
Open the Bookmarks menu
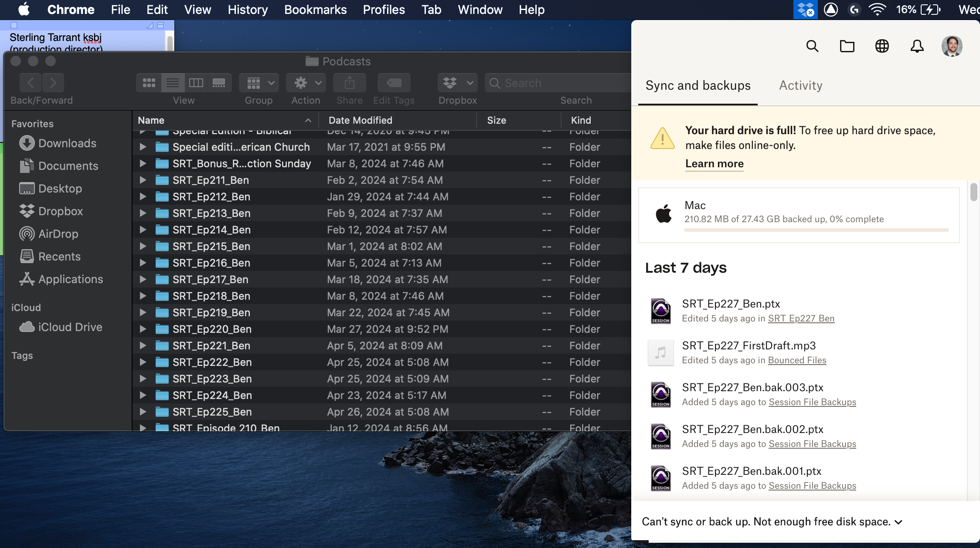(x=315, y=10)
